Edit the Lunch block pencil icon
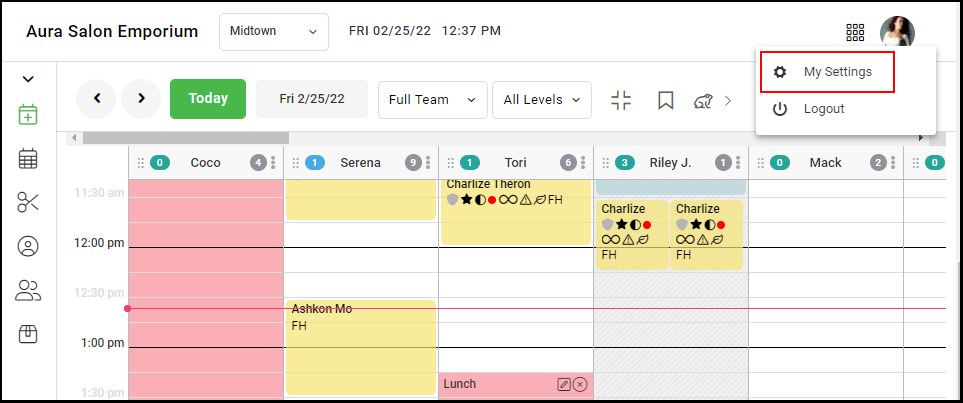Screen dimensions: 963x403 [563, 385]
